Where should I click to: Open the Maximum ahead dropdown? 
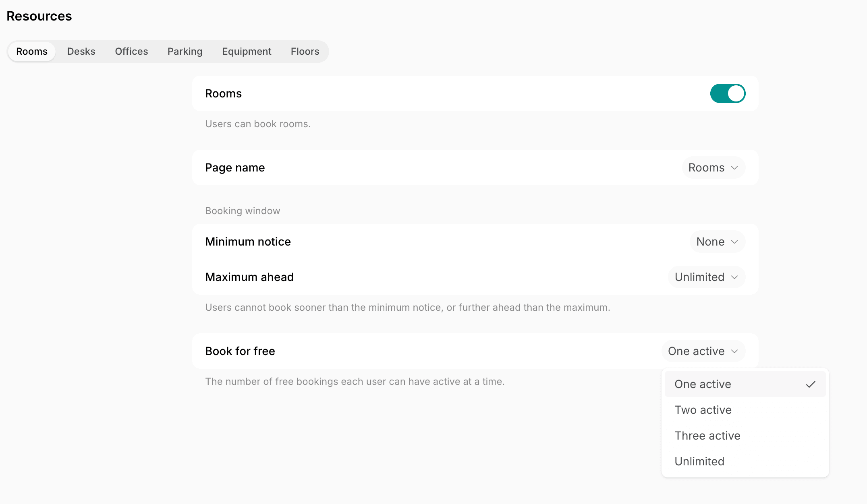click(x=706, y=277)
